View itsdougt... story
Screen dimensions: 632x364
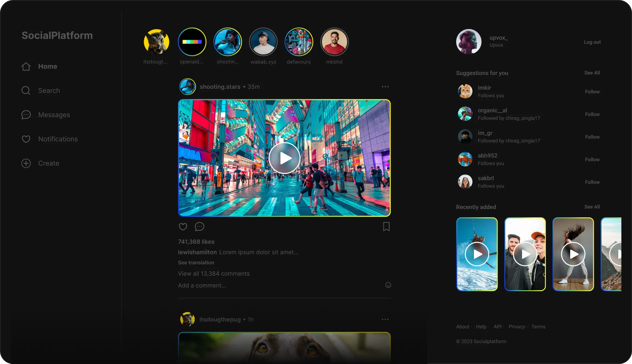(156, 42)
